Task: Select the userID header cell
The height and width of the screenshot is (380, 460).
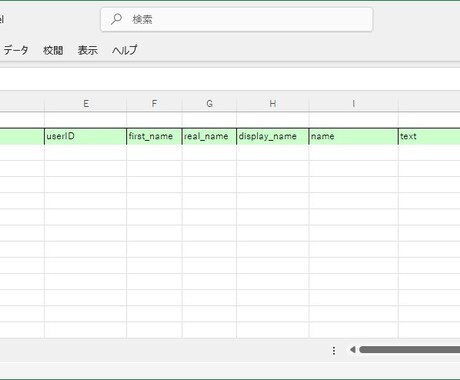Action: click(x=86, y=136)
